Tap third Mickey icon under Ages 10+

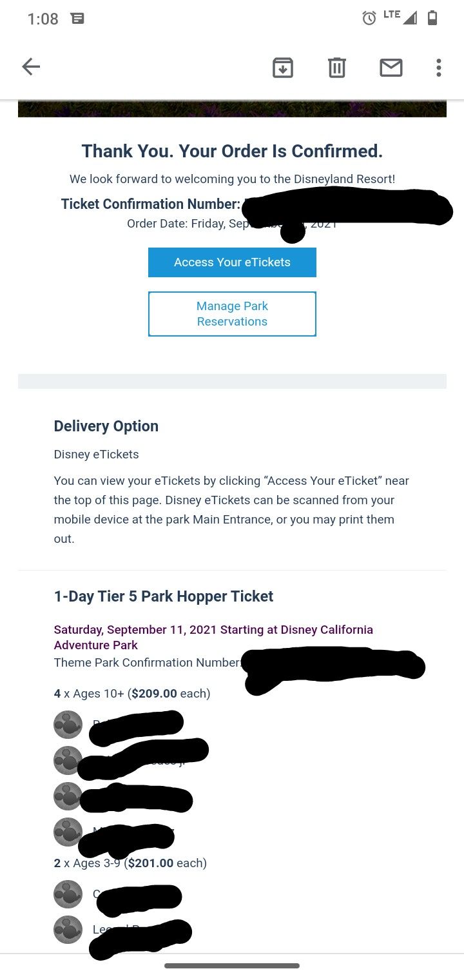(68, 796)
